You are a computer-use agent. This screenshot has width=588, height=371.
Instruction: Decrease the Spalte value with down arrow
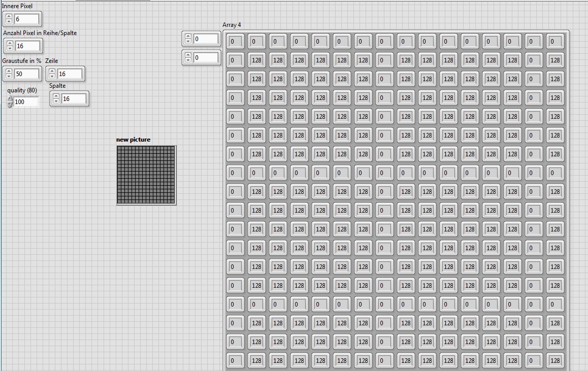(56, 101)
